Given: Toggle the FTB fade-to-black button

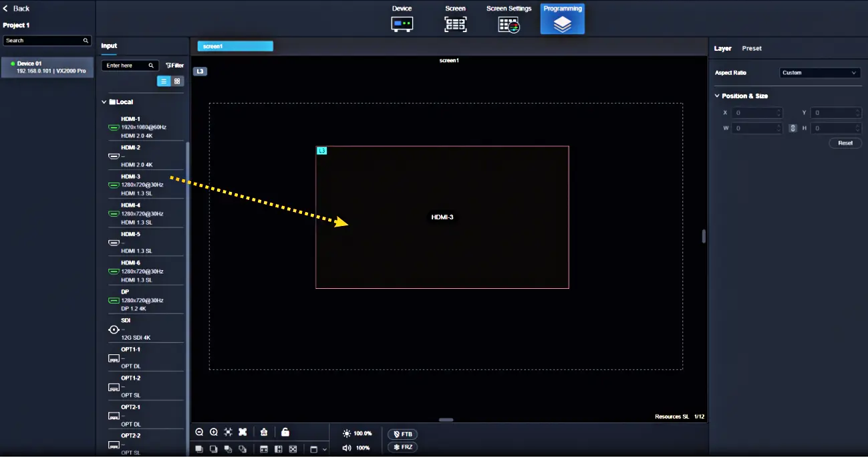Looking at the screenshot, I should coord(402,434).
